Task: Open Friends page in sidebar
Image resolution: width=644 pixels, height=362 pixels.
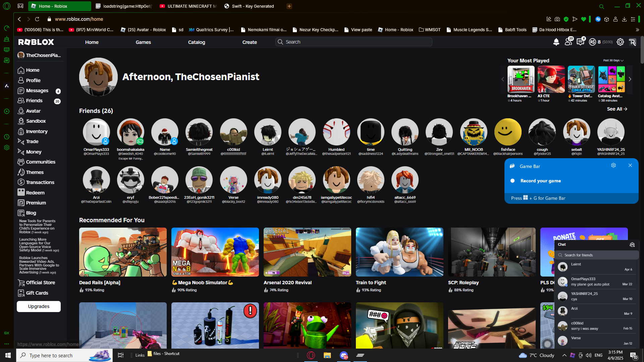Action: tap(30, 101)
